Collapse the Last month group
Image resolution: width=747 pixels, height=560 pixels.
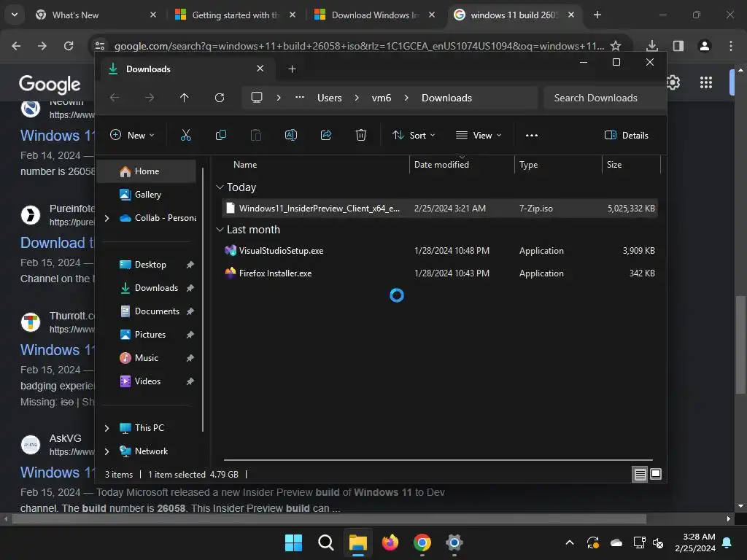220,230
